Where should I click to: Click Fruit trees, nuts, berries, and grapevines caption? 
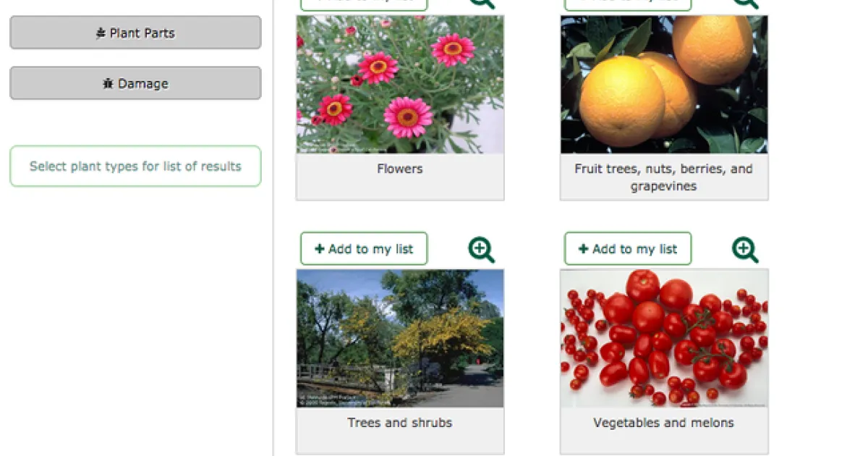pos(664,177)
